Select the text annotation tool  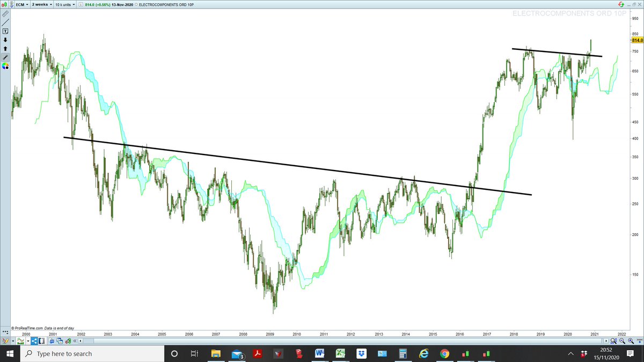click(x=5, y=31)
